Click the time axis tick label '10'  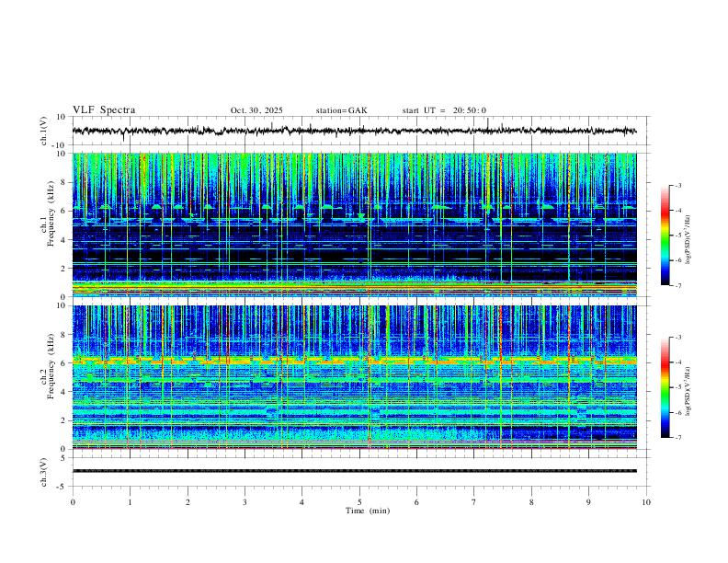(x=646, y=502)
